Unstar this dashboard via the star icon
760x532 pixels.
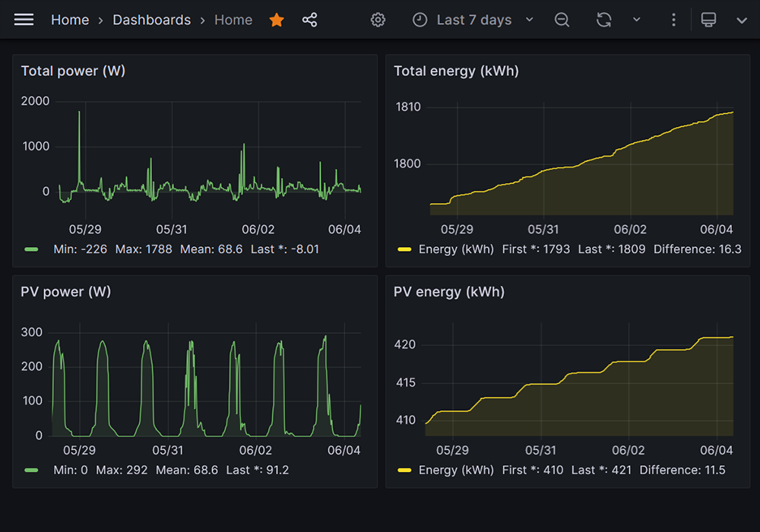click(x=277, y=21)
